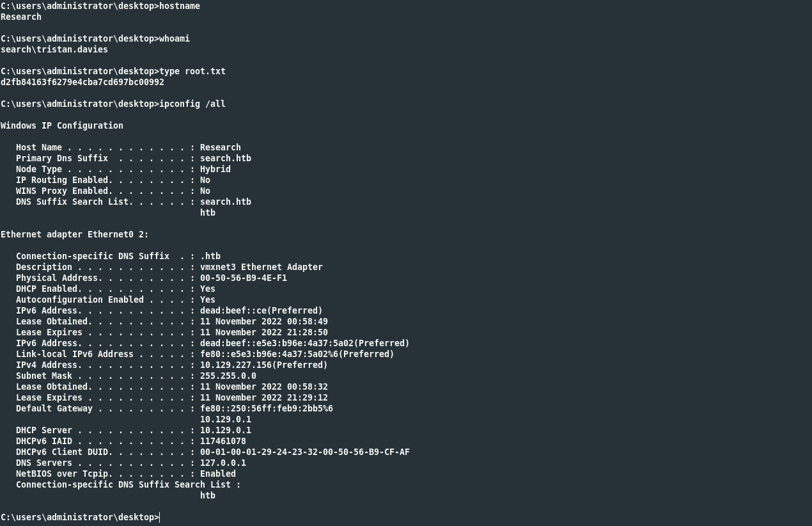Click the DHCPv6 Client DUID value
812x526 pixels.
pyautogui.click(x=304, y=452)
